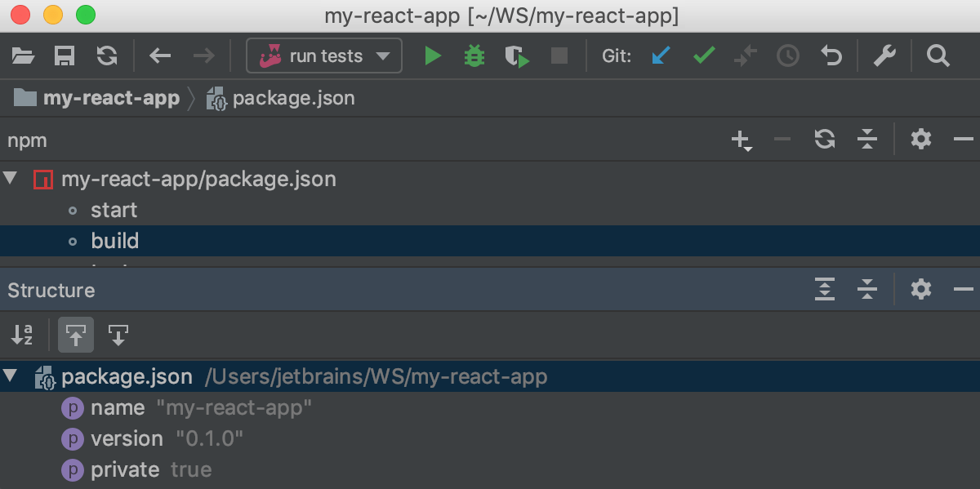Commit changes with green checkmark
This screenshot has width=980, height=489.
click(x=704, y=56)
